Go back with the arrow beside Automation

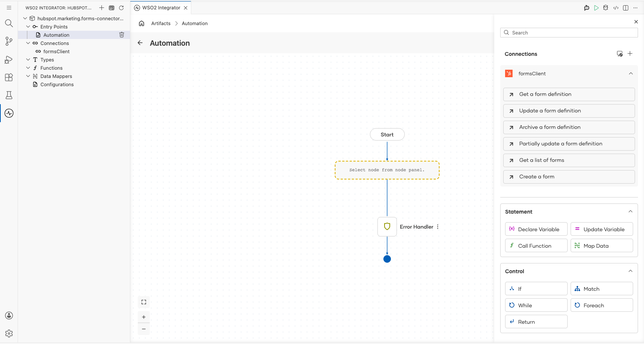tap(140, 43)
